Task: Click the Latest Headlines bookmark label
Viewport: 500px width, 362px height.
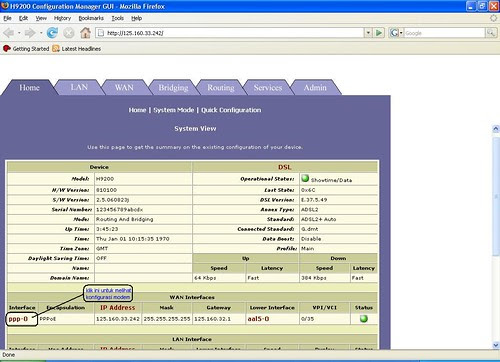Action: click(x=81, y=49)
